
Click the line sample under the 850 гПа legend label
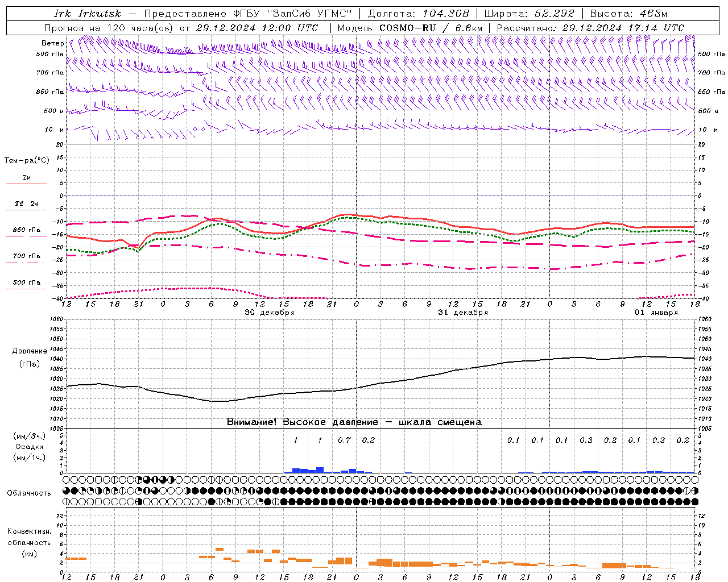coord(26,236)
